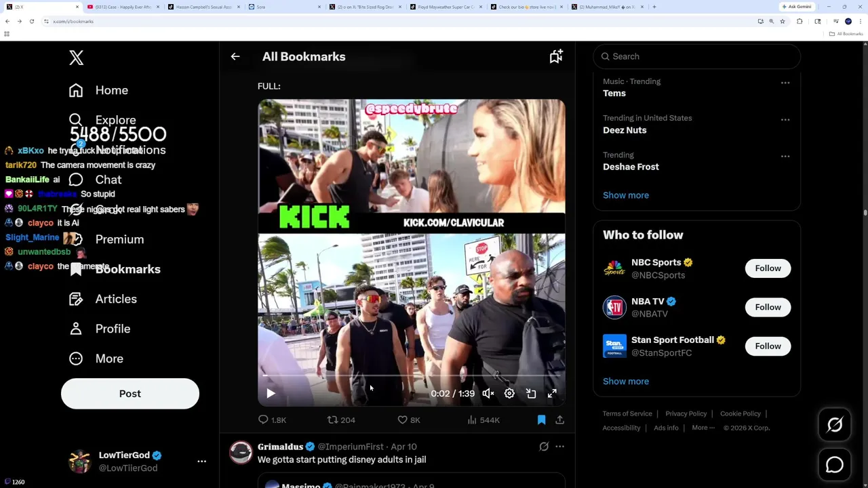This screenshot has height=488, width=868.
Task: Reply to the post with 1.8K replies
Action: [x=272, y=420]
